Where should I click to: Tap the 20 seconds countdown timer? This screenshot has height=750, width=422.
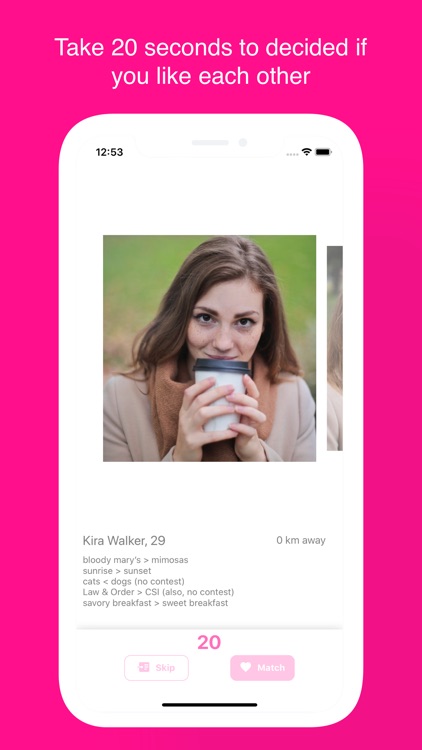tap(209, 642)
